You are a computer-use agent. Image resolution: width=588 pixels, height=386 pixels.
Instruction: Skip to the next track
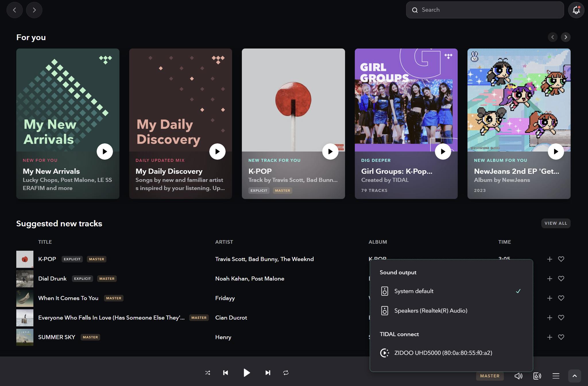(x=268, y=373)
